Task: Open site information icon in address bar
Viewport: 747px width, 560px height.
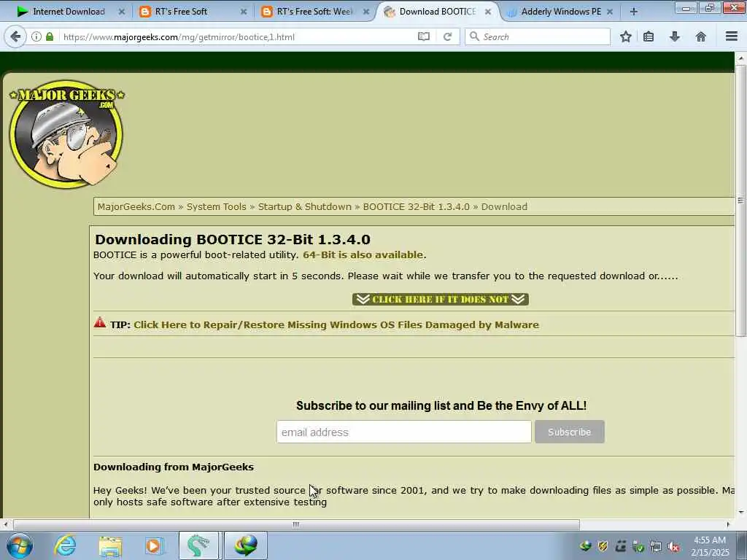Action: (x=36, y=36)
